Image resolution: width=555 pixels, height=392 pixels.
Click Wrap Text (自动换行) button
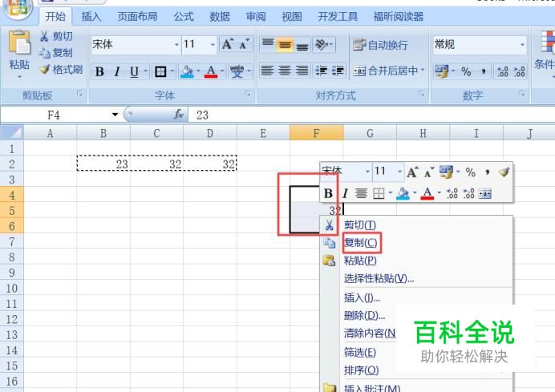[x=380, y=45]
